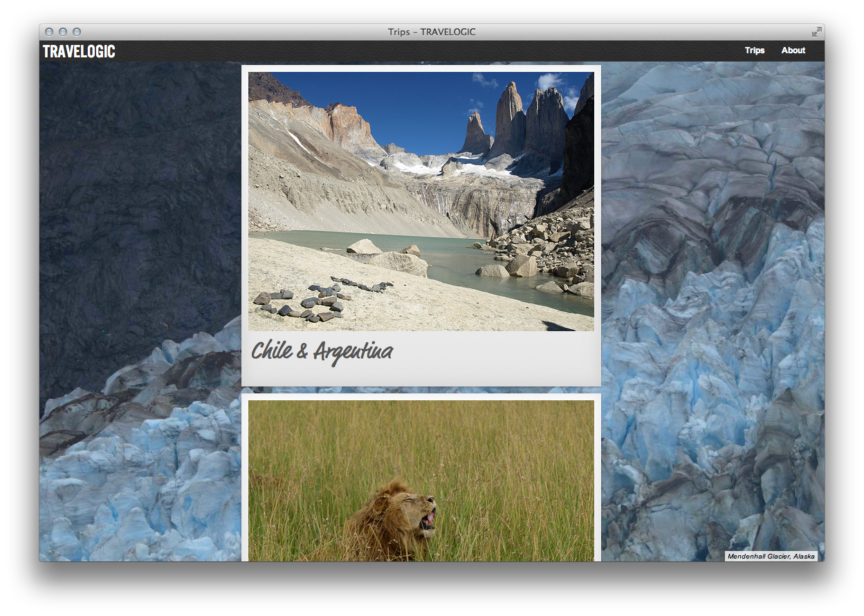Click the window close button
Viewport: 864px width, 616px height.
click(x=49, y=32)
